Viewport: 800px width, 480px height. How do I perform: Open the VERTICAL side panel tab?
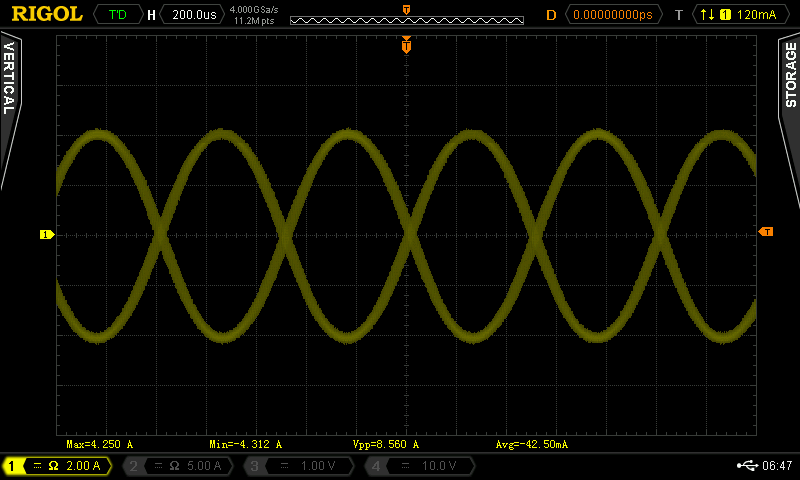(9, 110)
